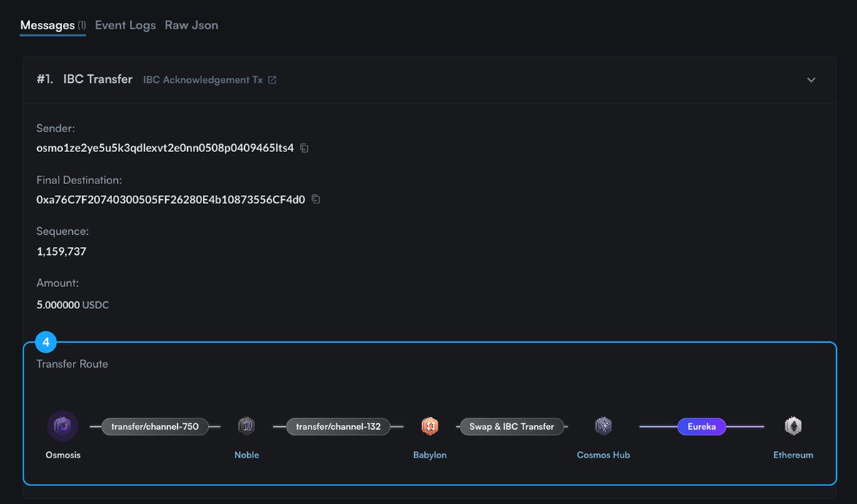857x504 pixels.
Task: Click the Eureka route badge
Action: pyautogui.click(x=701, y=427)
